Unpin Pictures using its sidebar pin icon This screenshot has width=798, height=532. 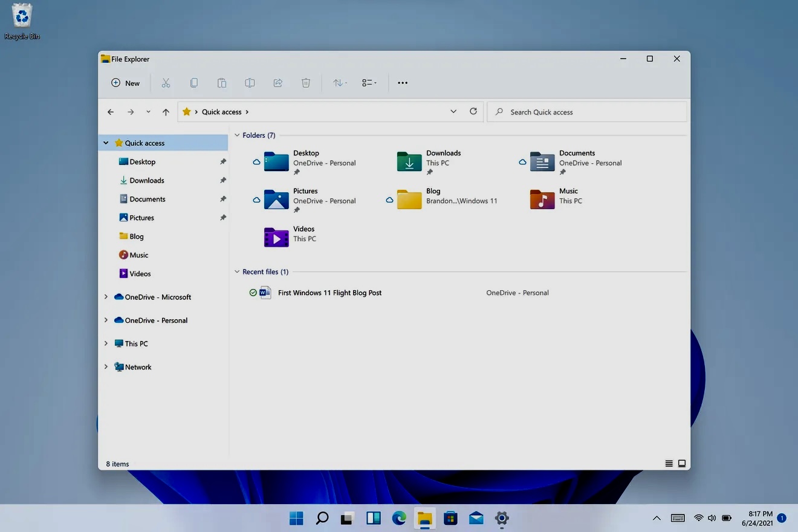click(x=222, y=218)
